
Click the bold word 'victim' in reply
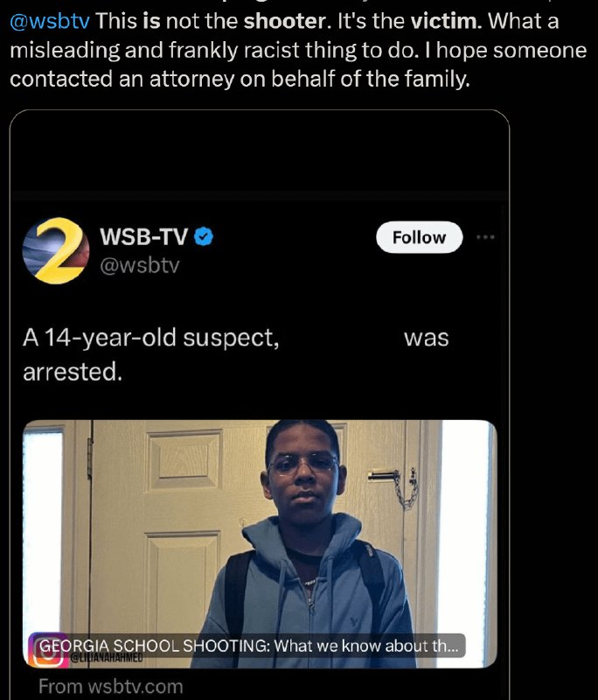444,21
